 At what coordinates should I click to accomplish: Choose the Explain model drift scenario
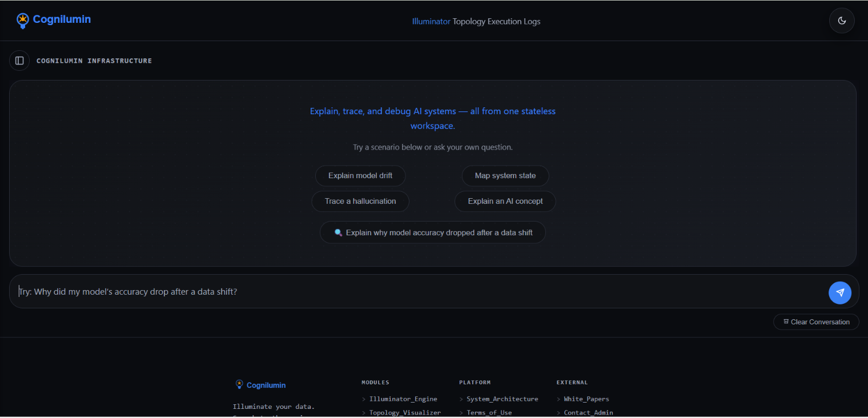click(x=360, y=176)
